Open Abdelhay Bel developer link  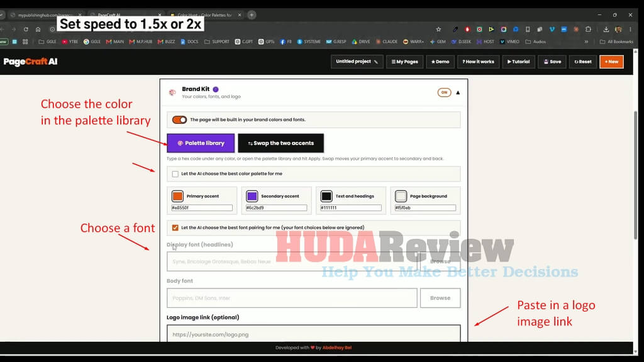[337, 348]
